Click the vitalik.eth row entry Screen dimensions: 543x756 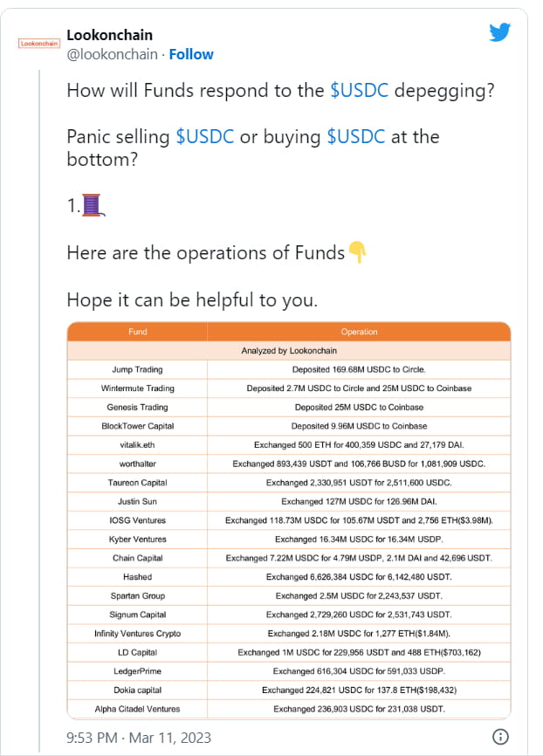tap(289, 445)
